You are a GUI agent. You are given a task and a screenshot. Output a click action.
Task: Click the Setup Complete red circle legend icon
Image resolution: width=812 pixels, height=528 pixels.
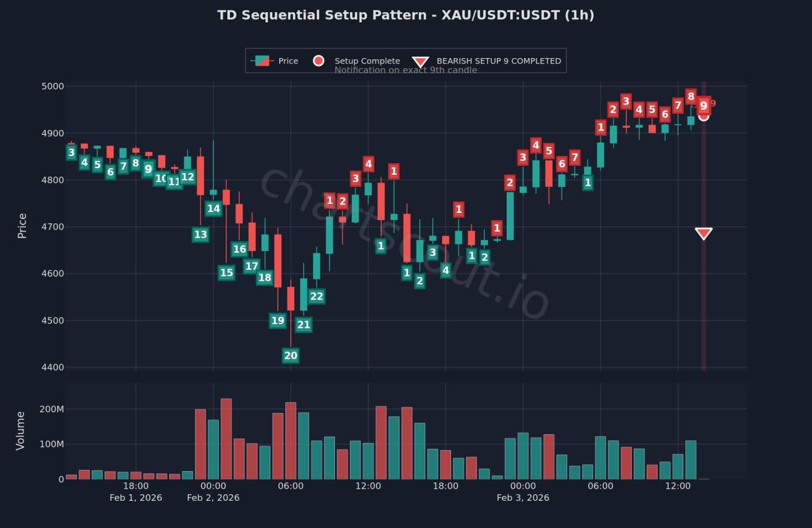[x=319, y=60]
